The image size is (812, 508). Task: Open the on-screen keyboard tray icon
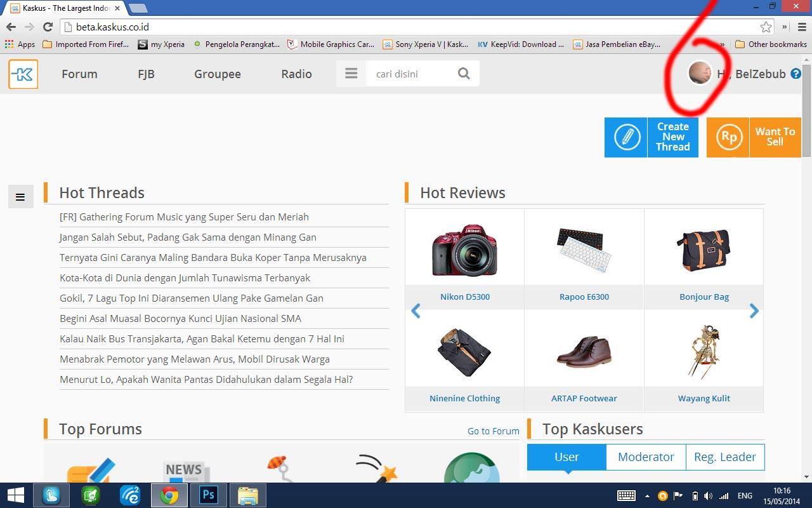627,496
